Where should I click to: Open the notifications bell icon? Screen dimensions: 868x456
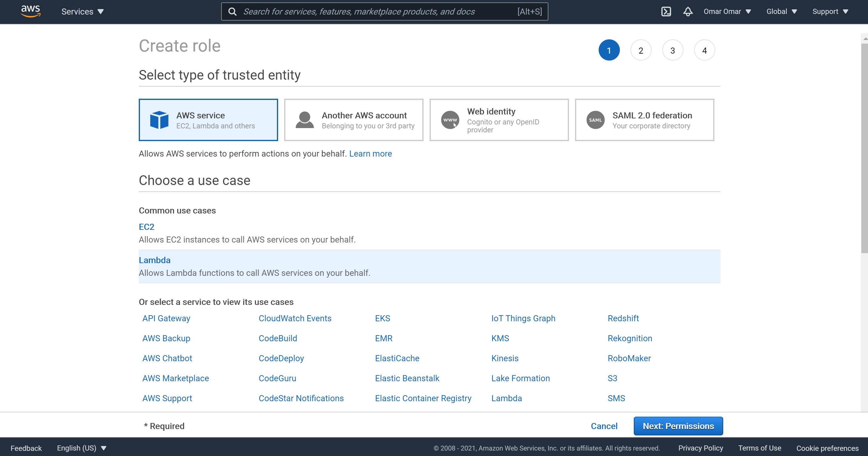pos(688,12)
